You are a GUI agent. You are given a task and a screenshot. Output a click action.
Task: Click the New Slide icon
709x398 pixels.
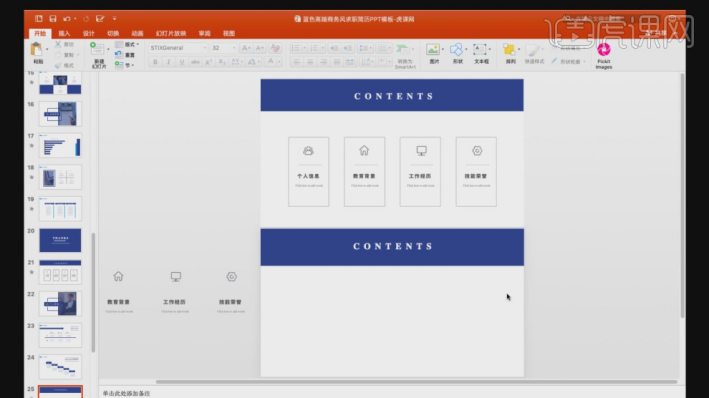(97, 49)
